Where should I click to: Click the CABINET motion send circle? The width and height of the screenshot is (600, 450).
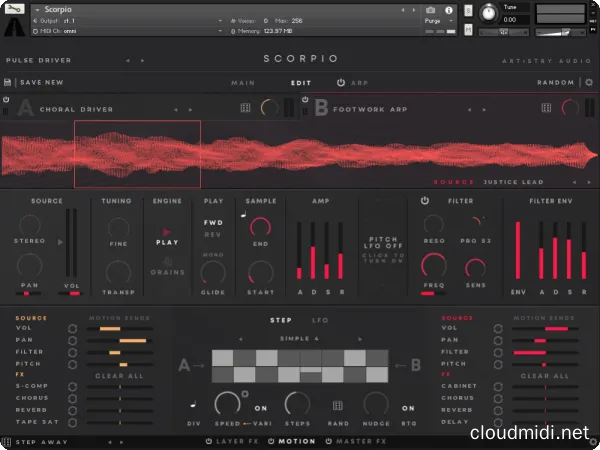coord(498,387)
